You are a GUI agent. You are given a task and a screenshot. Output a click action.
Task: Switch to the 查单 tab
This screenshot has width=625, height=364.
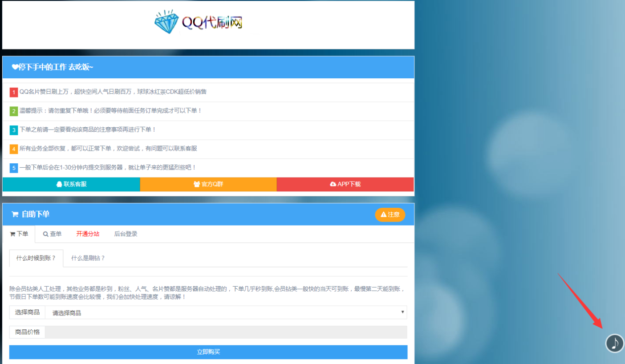pos(52,234)
